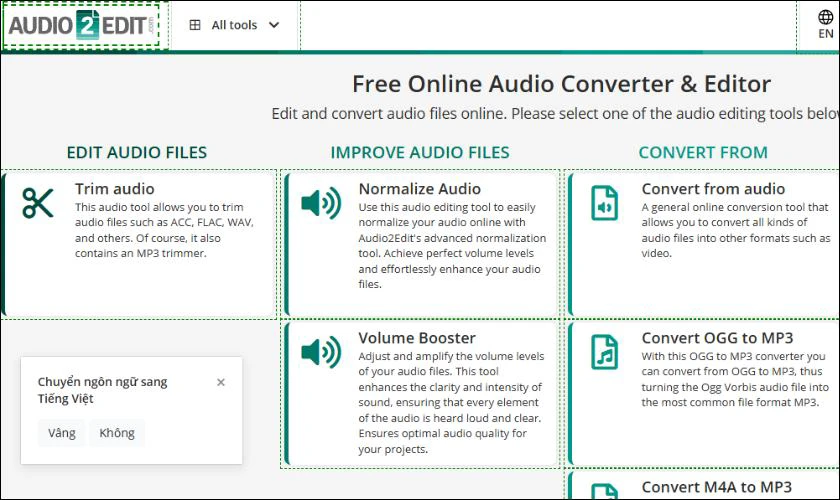The image size is (840, 500).
Task: Open the Convert M4A to MP3 title
Action: pos(716,487)
